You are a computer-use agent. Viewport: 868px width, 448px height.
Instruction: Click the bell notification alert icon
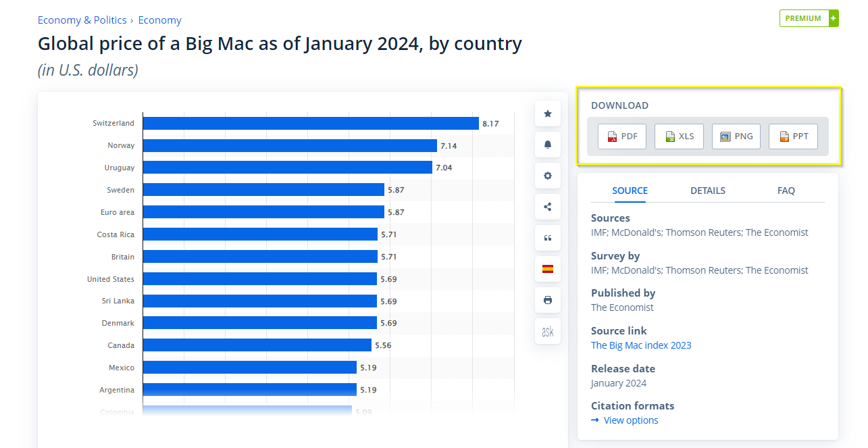click(548, 145)
